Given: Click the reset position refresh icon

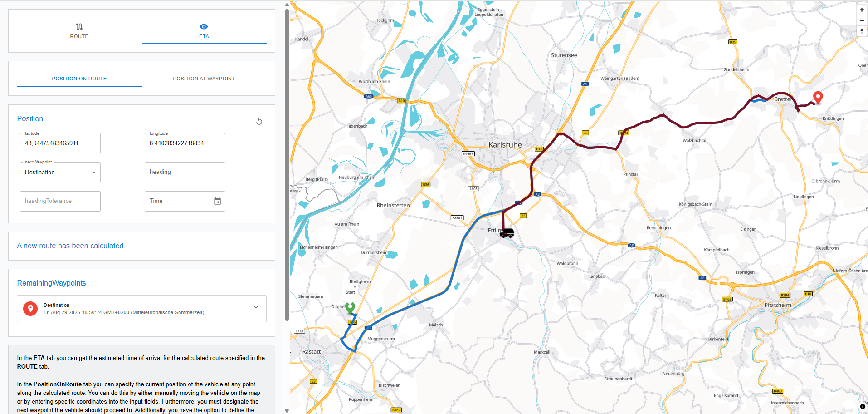Looking at the screenshot, I should (259, 121).
